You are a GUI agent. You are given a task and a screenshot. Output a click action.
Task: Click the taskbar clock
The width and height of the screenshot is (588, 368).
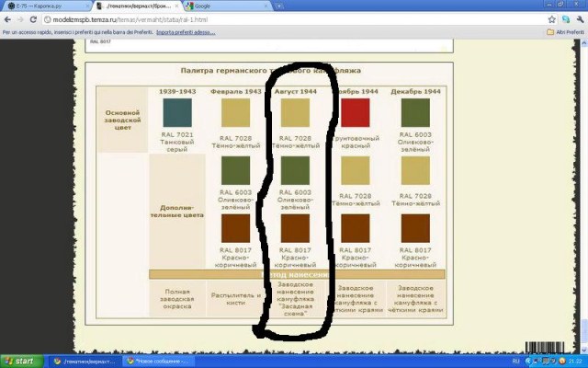point(574,361)
